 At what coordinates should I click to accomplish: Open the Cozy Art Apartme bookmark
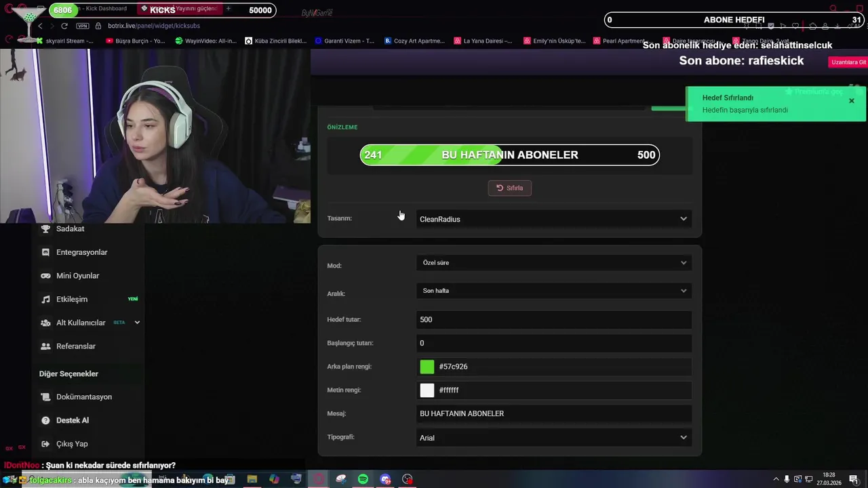tap(414, 41)
